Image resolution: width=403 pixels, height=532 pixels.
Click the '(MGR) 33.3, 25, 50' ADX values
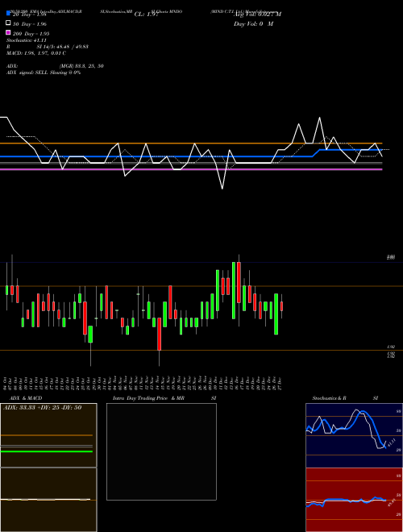click(81, 66)
